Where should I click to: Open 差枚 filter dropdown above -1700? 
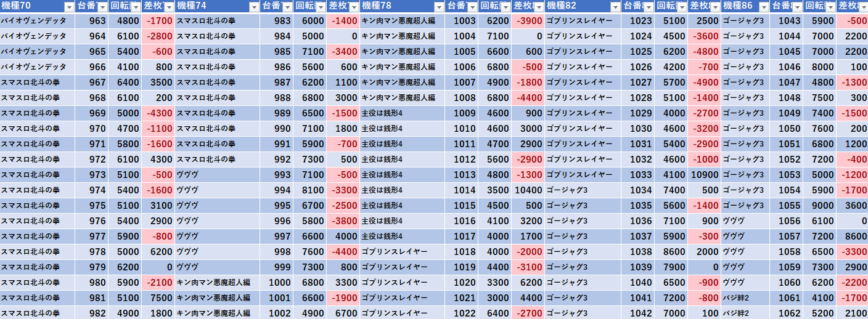[168, 7]
